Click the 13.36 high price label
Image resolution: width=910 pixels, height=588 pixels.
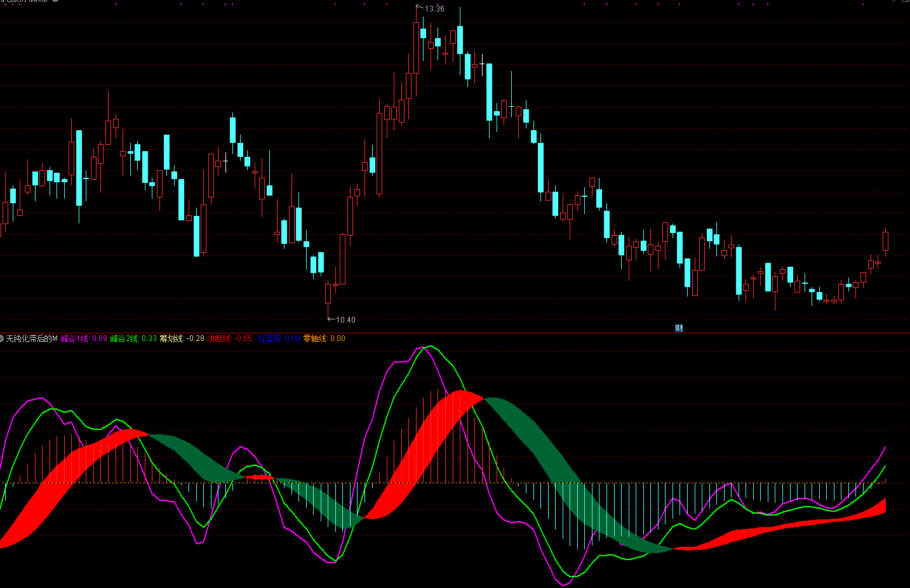(x=434, y=9)
